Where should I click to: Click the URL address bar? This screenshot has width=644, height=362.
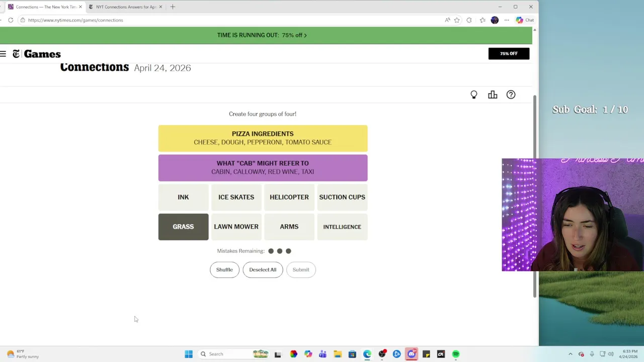[231, 20]
